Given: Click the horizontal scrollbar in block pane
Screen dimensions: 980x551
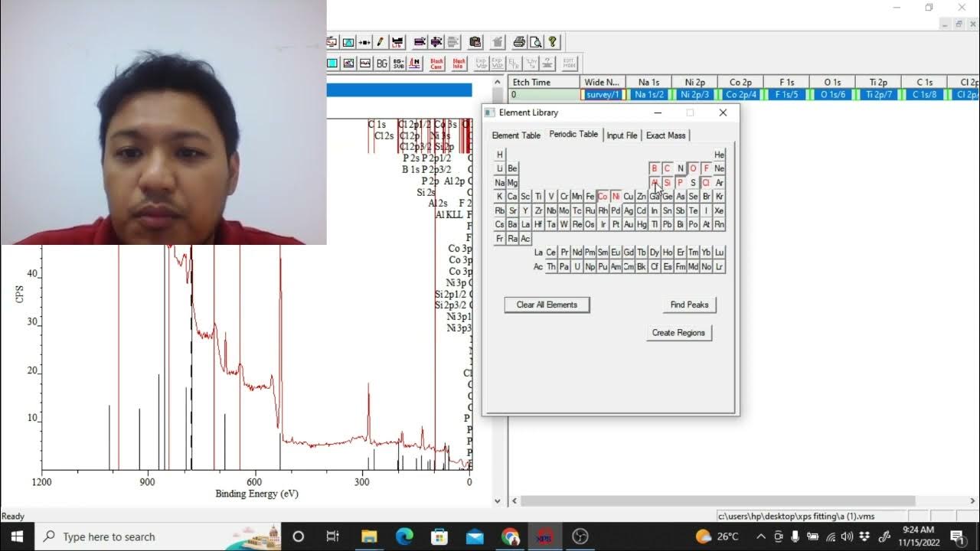Looking at the screenshot, I should (x=717, y=501).
